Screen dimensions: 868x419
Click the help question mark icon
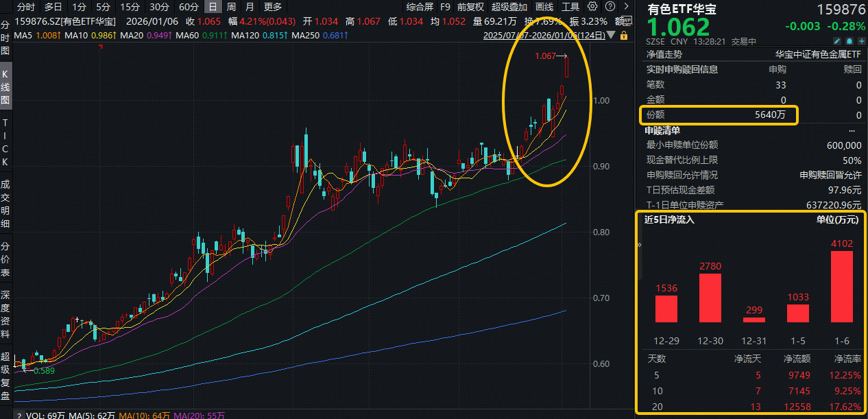(609, 7)
